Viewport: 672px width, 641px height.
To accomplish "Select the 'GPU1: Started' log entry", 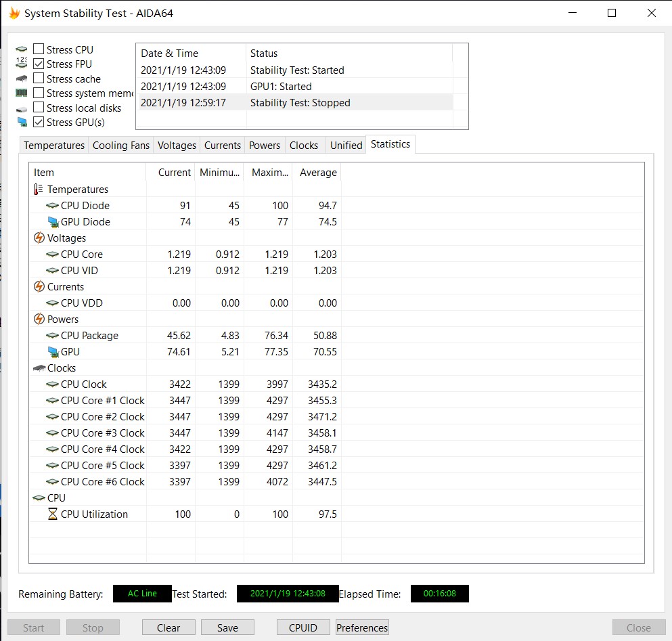I will (x=295, y=86).
